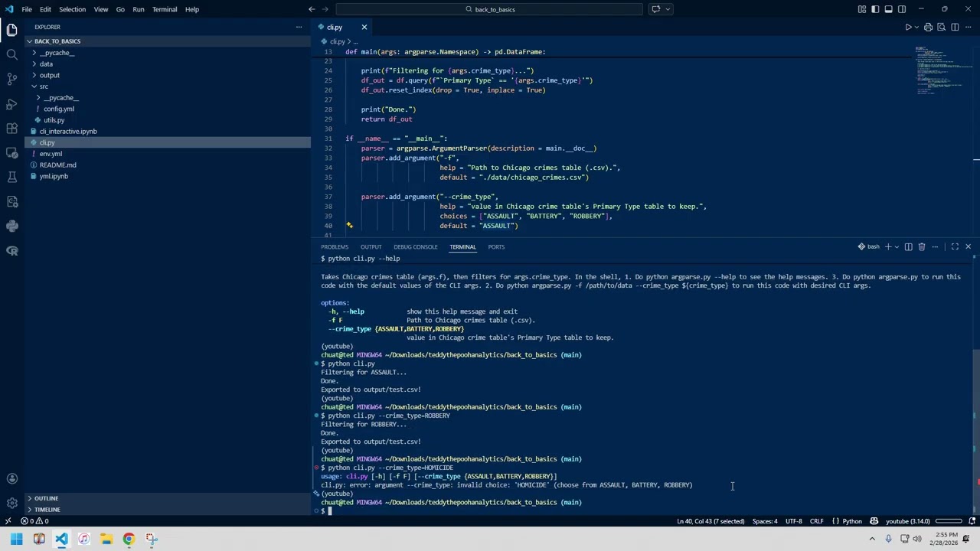Open Customize Layout icon in title bar
980x551 pixels.
[x=862, y=9]
